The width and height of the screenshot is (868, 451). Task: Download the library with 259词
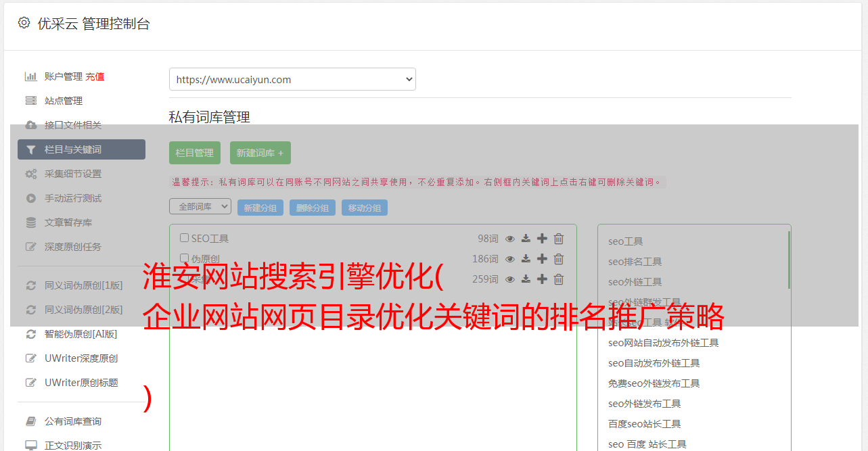[x=526, y=279]
